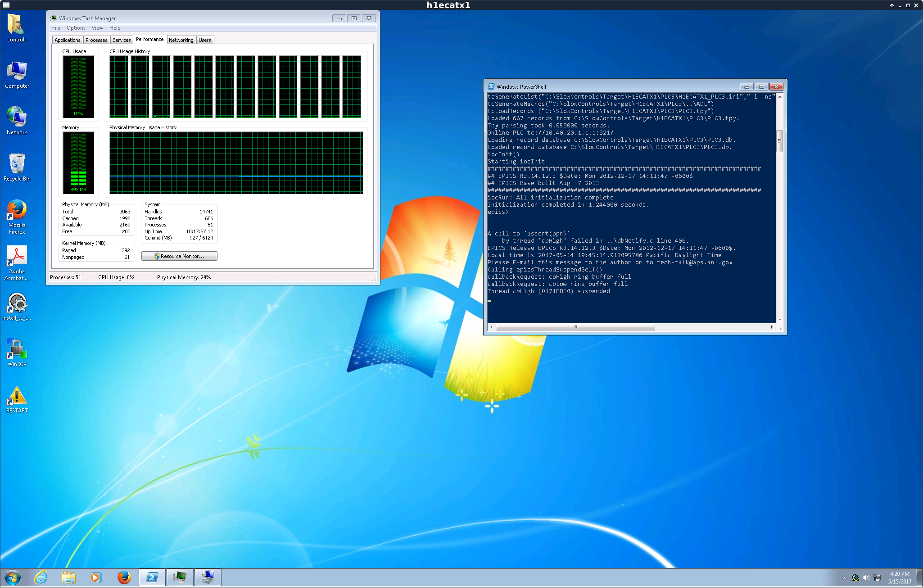The width and height of the screenshot is (923, 588).
Task: Click the Resource Monitor... button
Action: (x=179, y=256)
